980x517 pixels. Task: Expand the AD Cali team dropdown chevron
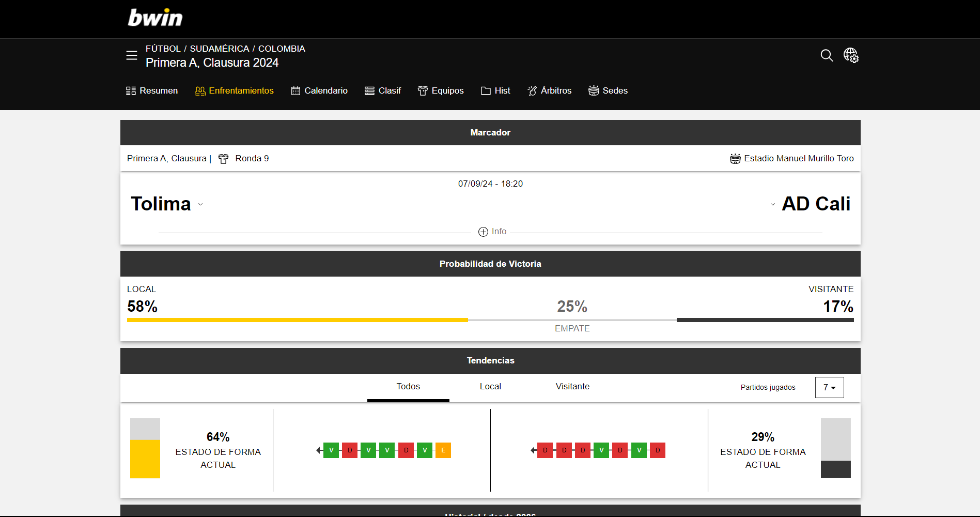(x=773, y=205)
